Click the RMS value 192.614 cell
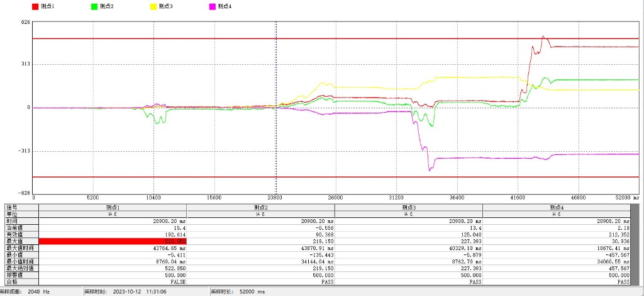The width and height of the screenshot is (644, 296). tap(113, 234)
